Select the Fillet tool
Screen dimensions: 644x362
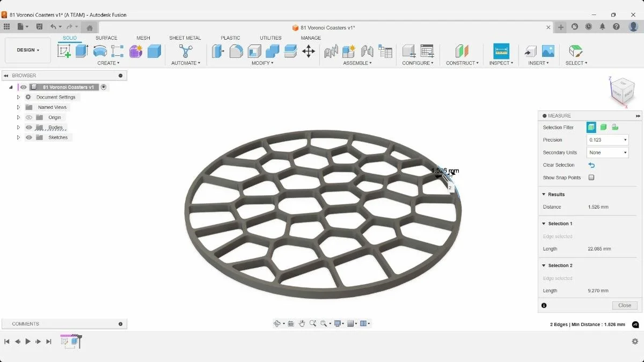pos(236,51)
